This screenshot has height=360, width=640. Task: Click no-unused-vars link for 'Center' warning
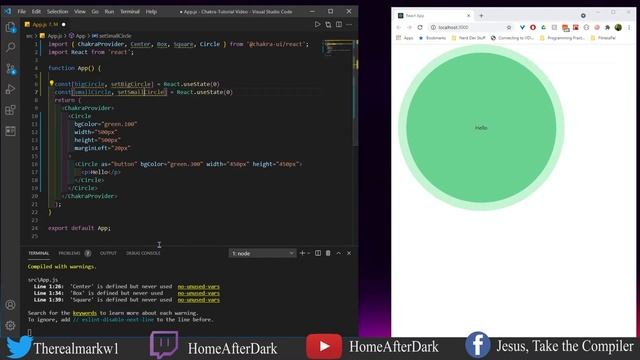coord(198,287)
